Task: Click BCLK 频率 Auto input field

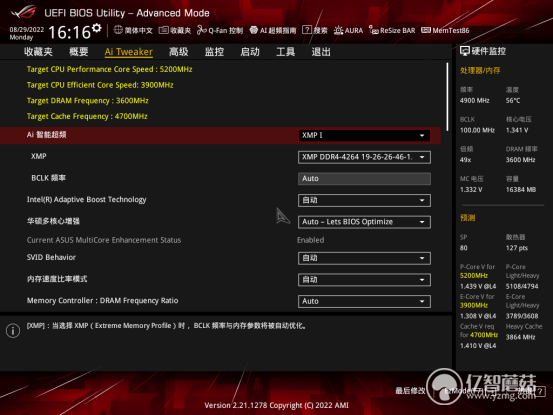Action: pyautogui.click(x=364, y=178)
